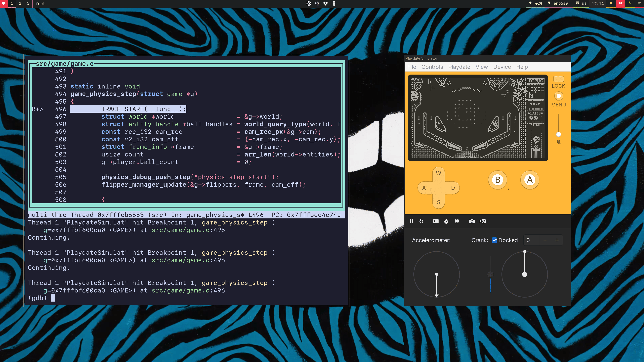The width and height of the screenshot is (644, 362).
Task: Open the File menu
Action: [x=412, y=67]
